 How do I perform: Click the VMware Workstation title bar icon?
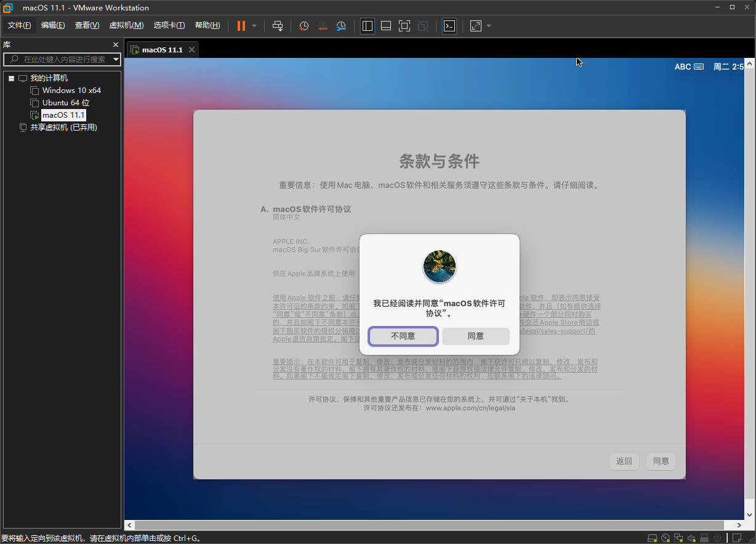tap(9, 7)
